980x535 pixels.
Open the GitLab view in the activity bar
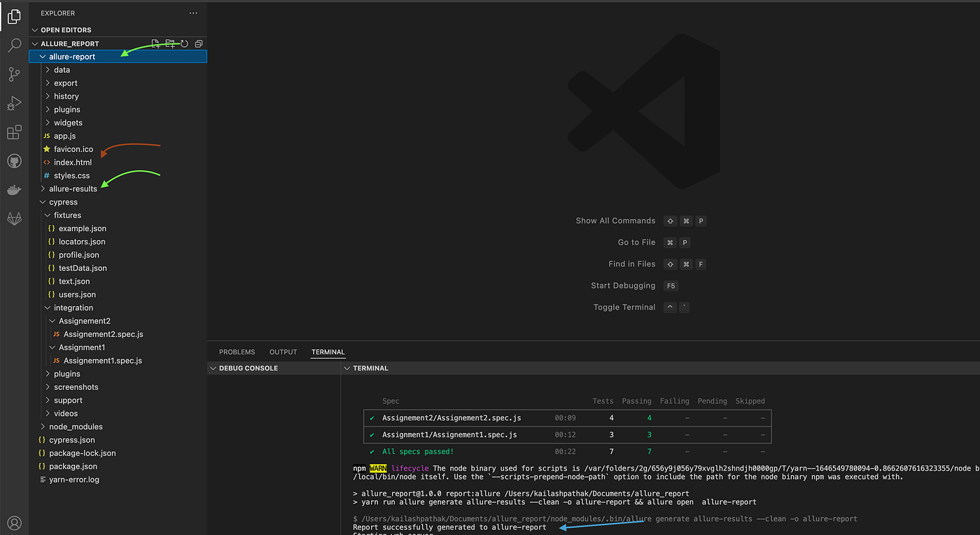point(14,218)
